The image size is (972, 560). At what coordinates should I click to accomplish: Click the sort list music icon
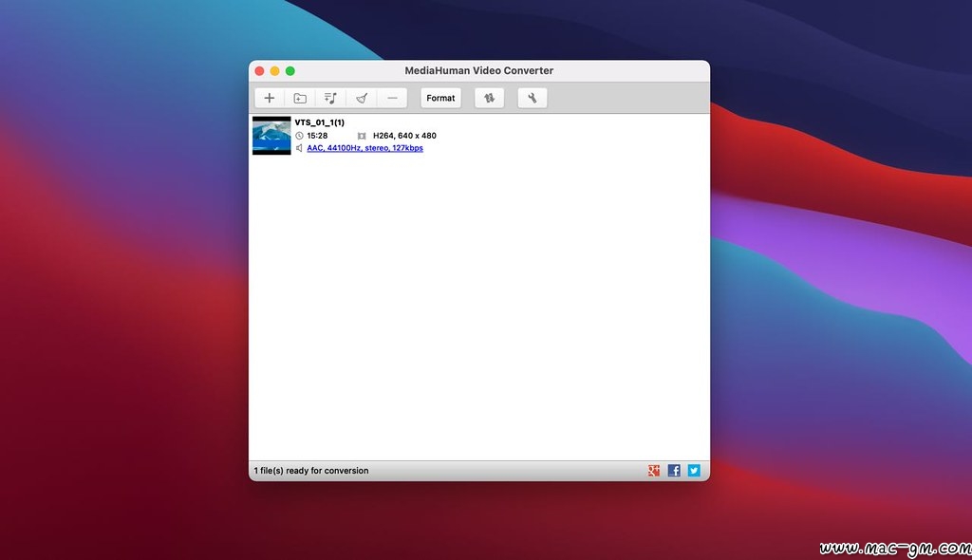click(x=330, y=98)
